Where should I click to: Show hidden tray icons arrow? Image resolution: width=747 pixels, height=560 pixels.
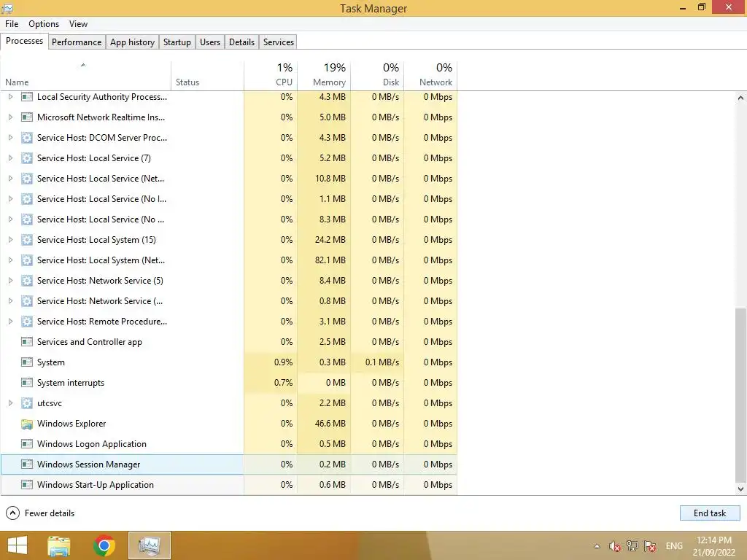(597, 546)
